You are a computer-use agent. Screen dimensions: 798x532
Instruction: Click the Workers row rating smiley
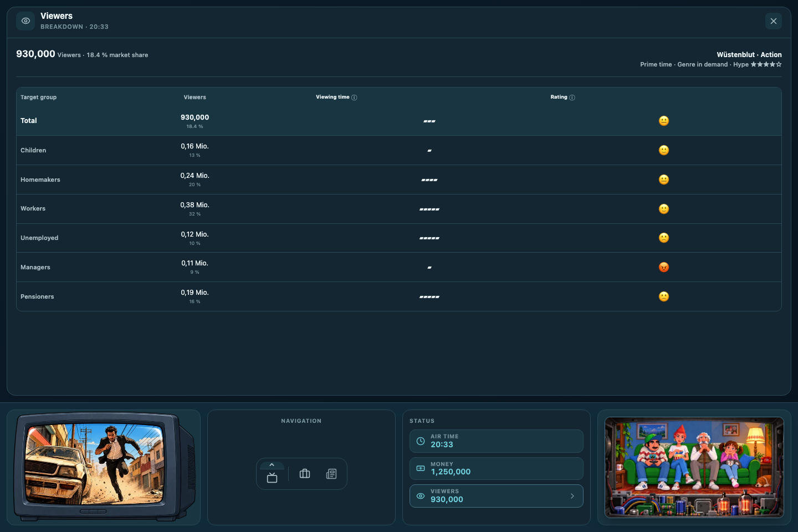pos(664,209)
